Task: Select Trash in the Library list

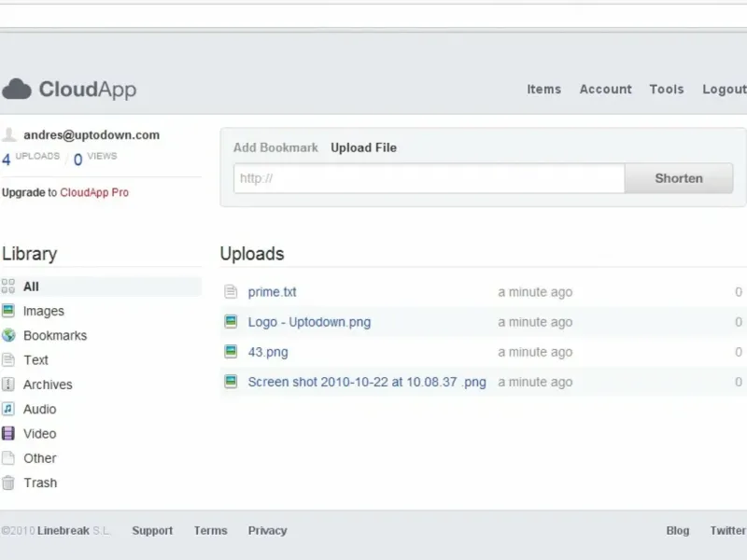Action: (x=40, y=483)
